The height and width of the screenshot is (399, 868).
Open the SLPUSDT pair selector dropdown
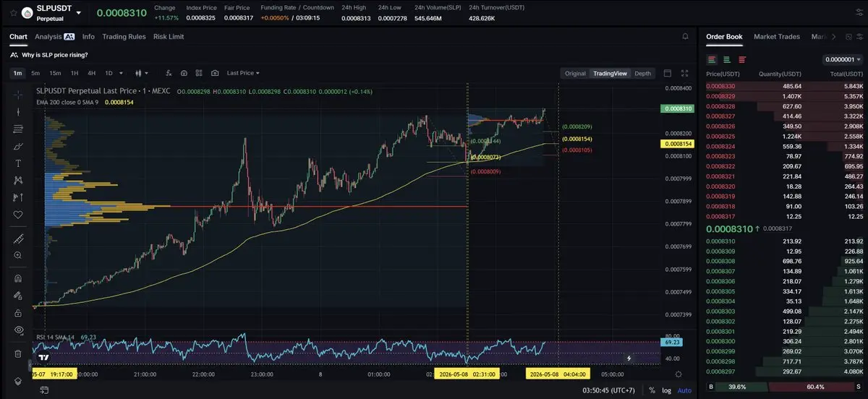tap(79, 12)
